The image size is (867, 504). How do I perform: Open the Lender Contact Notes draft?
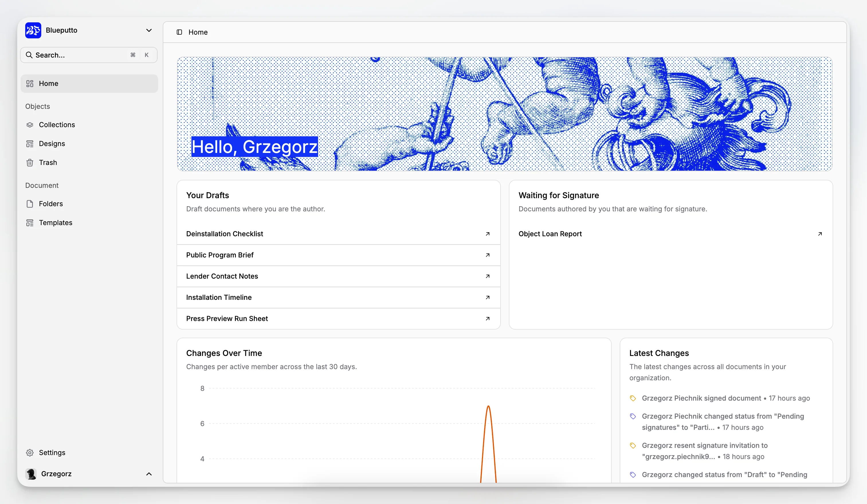click(x=338, y=276)
